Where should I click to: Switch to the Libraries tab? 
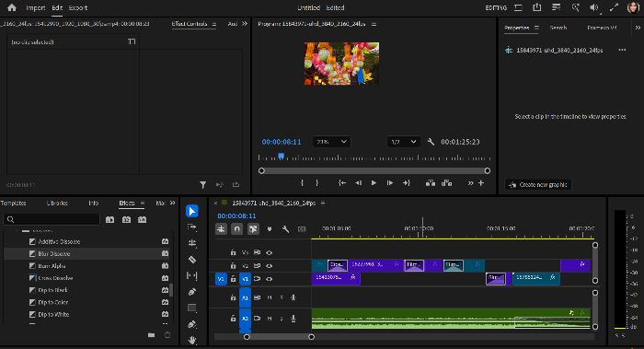pyautogui.click(x=57, y=204)
